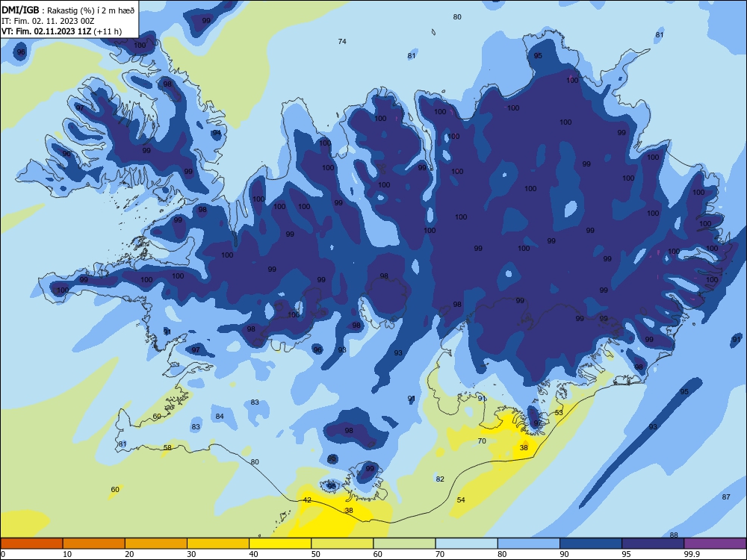Click the map value '74' over the sea

point(342,41)
